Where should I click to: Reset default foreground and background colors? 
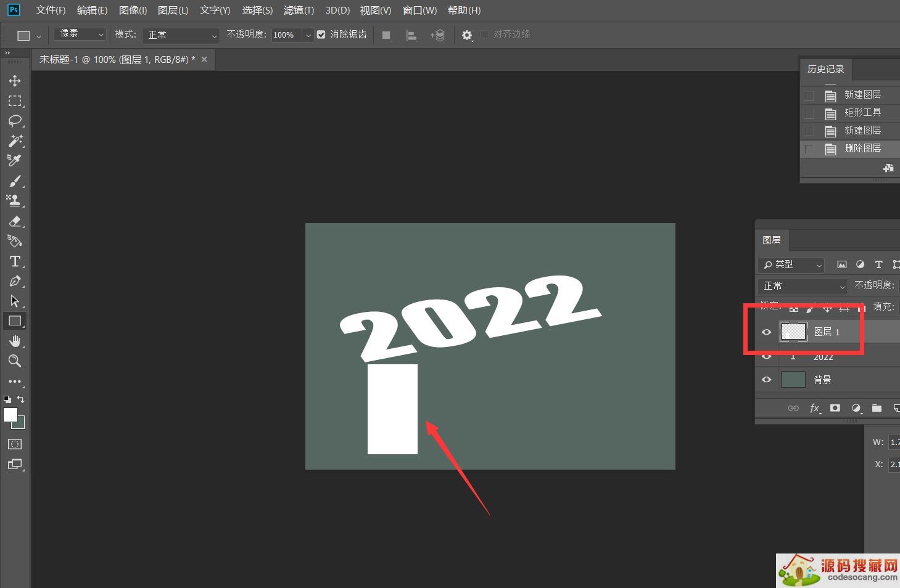7,399
